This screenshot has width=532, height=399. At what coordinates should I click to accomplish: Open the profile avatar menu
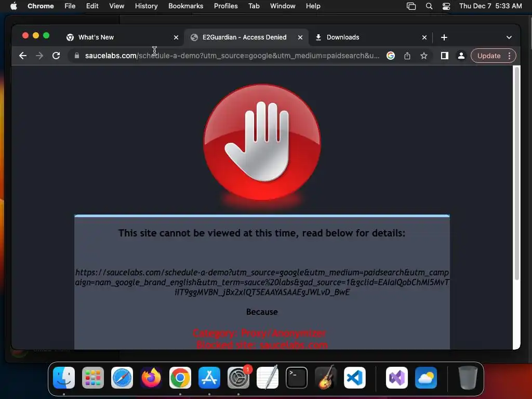point(461,56)
